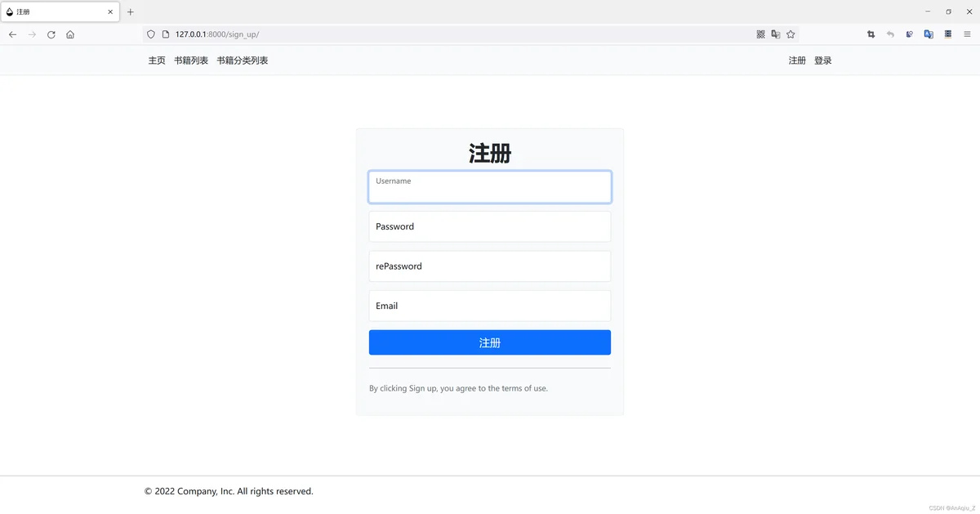
Task: Click the page info icon beside the URL
Action: (x=165, y=34)
